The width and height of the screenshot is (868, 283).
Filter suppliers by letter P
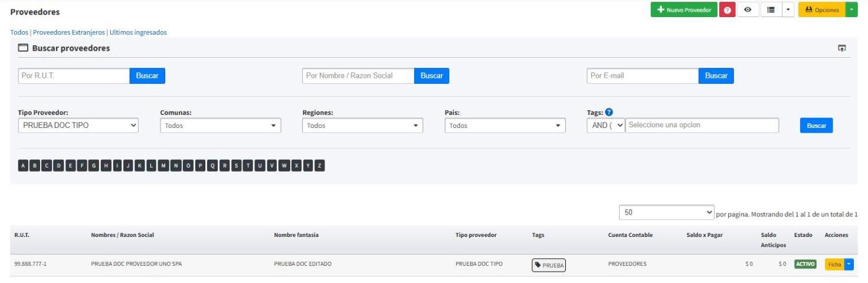click(201, 166)
